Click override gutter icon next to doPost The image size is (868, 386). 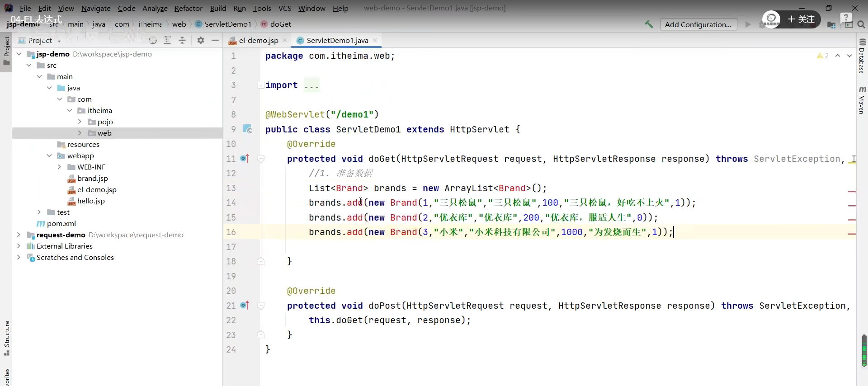tap(245, 306)
